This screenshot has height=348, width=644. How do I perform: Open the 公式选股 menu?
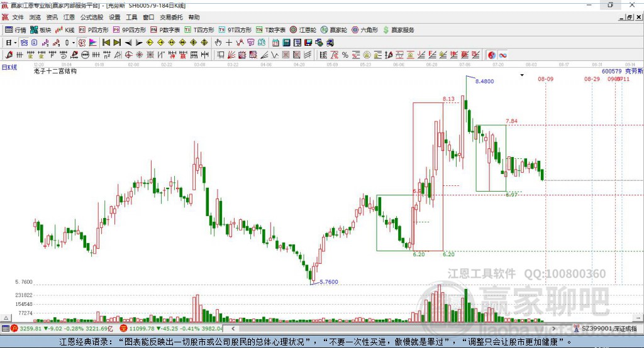[92, 17]
